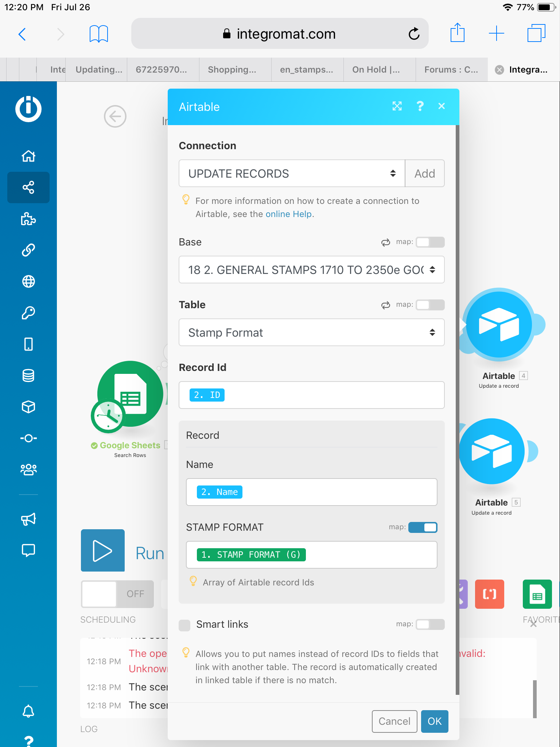Open the Stamp Format table dropdown
Screen dimensions: 560x747
point(312,332)
